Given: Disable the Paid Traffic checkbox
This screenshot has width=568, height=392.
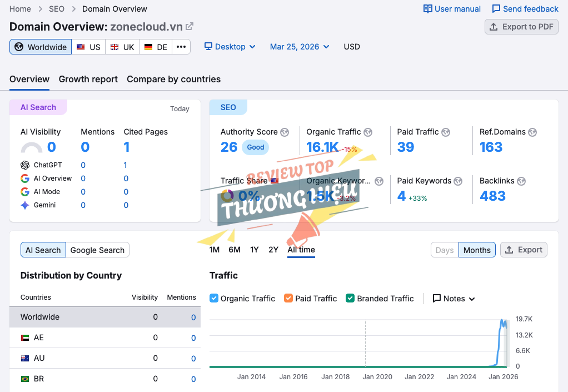Looking at the screenshot, I should 288,298.
